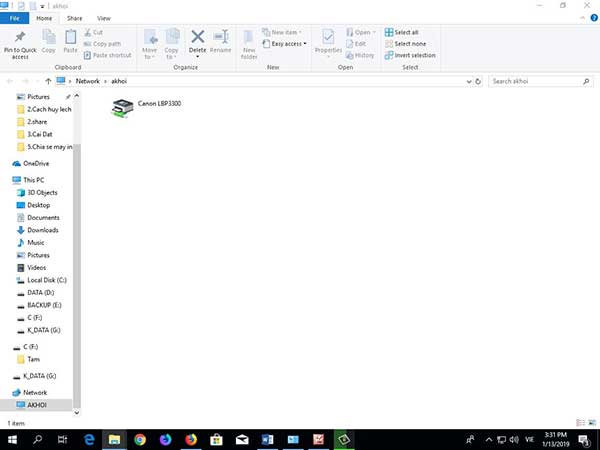Select Local Disk (C:)
Viewport: 600px width, 450px height.
pyautogui.click(x=47, y=280)
